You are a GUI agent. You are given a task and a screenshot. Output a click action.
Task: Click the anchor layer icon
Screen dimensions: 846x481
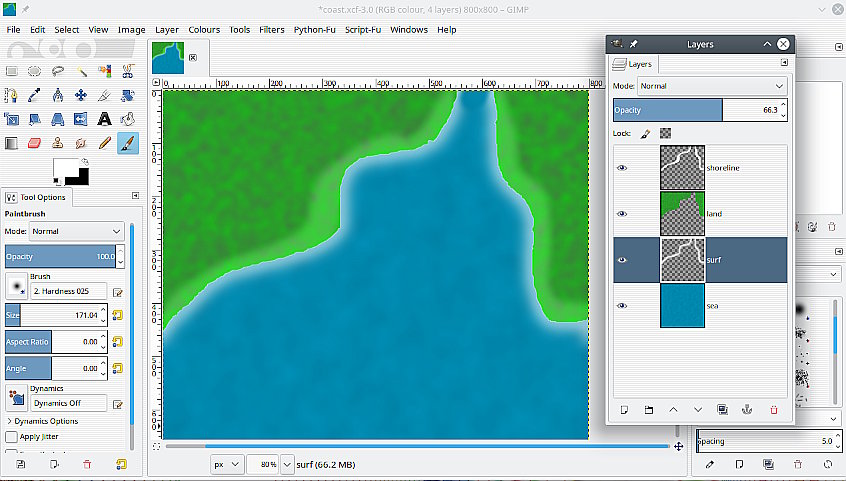point(747,410)
